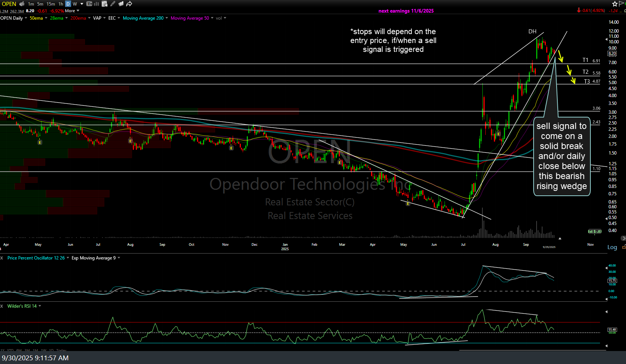This screenshot has height=364, width=626.
Task: Click the notes pages icon in toolbar
Action: [121, 4]
